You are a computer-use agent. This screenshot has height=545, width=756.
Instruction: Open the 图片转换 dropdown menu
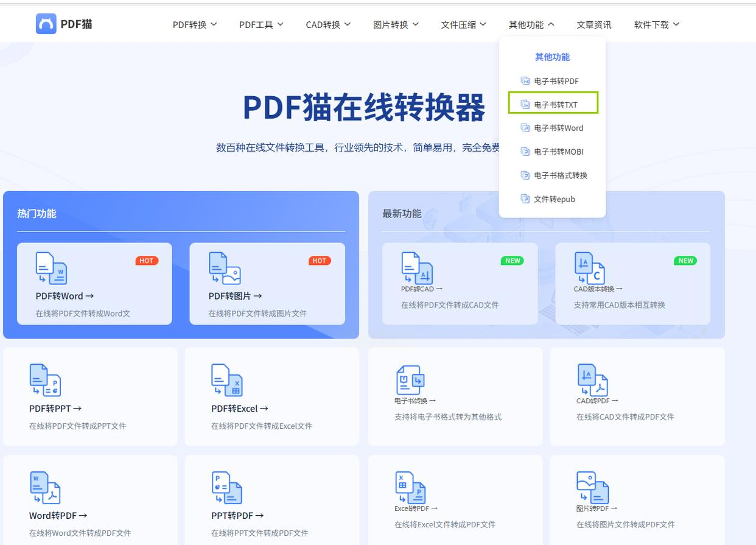click(396, 24)
